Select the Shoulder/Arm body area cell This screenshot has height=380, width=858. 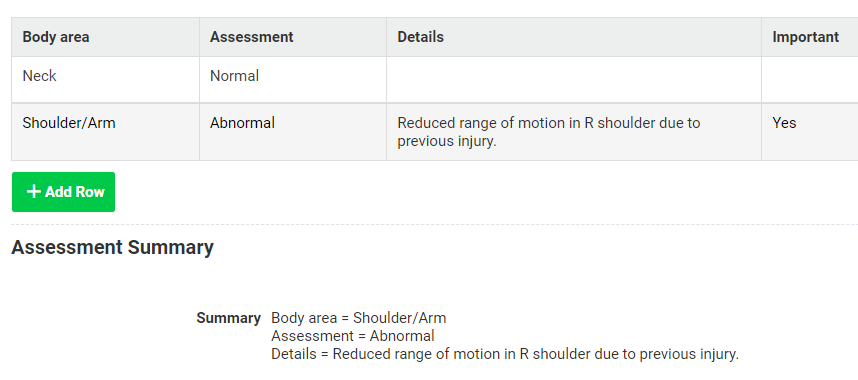click(x=106, y=131)
